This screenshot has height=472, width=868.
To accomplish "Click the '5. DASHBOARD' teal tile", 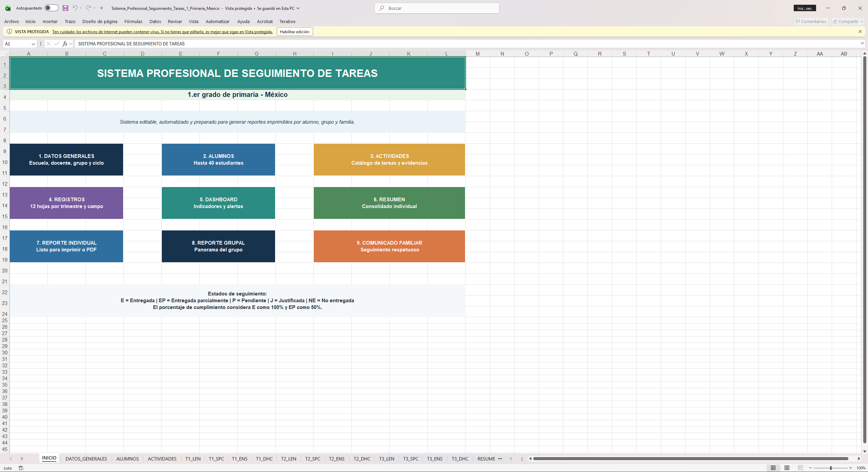I will (218, 203).
